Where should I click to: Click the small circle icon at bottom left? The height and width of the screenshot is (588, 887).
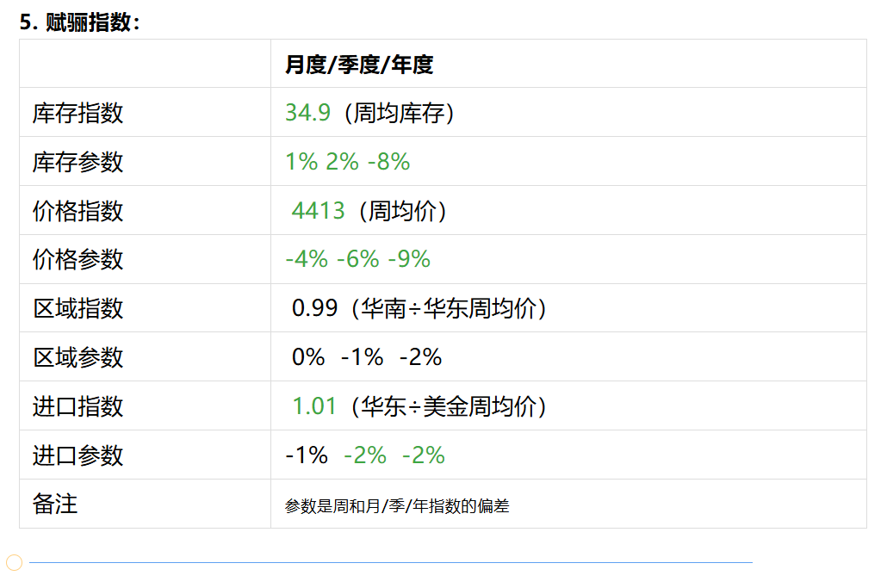point(14,563)
